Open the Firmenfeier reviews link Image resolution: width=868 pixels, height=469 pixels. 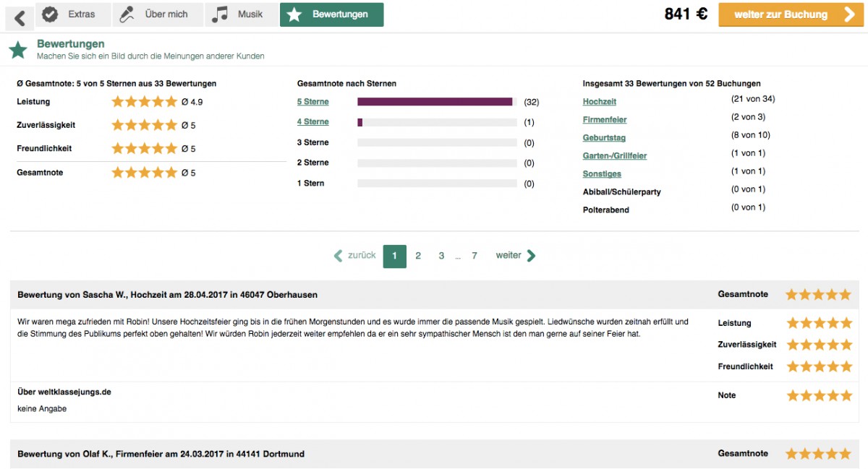point(605,120)
